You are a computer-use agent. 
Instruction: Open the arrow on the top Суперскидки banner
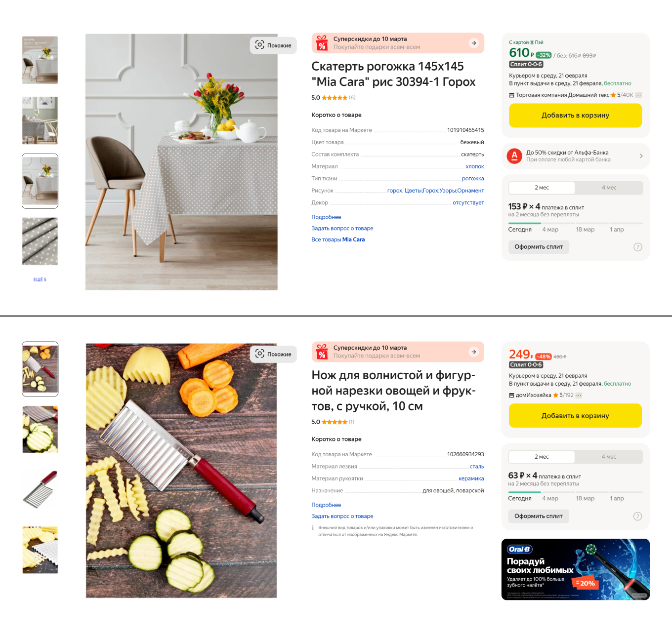click(474, 43)
